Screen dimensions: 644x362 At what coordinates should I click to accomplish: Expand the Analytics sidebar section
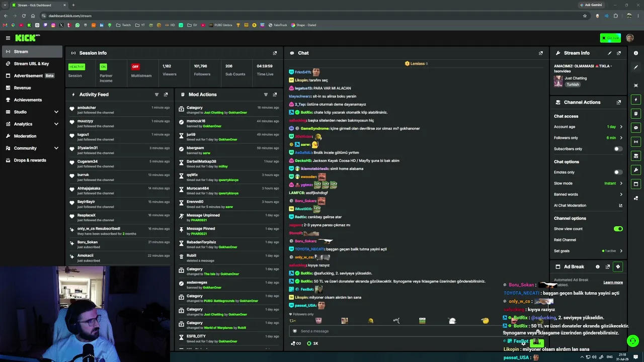coord(31,124)
